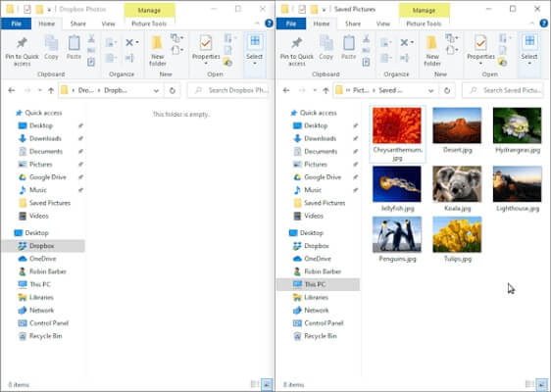Open Picture Tools tab in Saved Pictures window
The height and width of the screenshot is (392, 551).
[424, 24]
